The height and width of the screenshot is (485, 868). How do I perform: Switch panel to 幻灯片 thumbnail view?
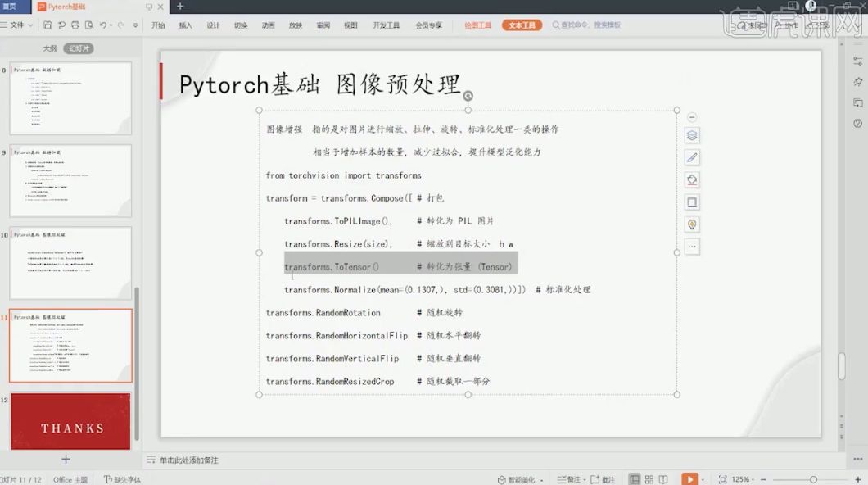pos(79,48)
